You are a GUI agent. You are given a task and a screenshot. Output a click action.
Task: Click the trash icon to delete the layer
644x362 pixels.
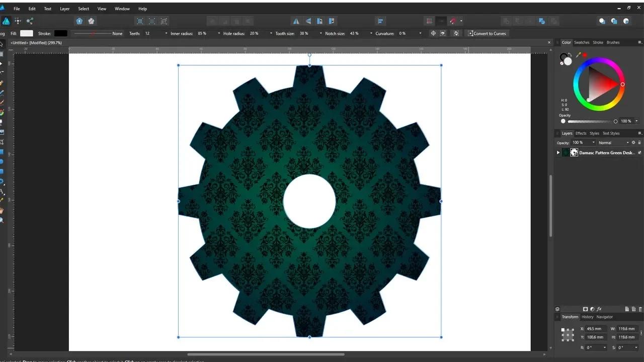[640, 309]
